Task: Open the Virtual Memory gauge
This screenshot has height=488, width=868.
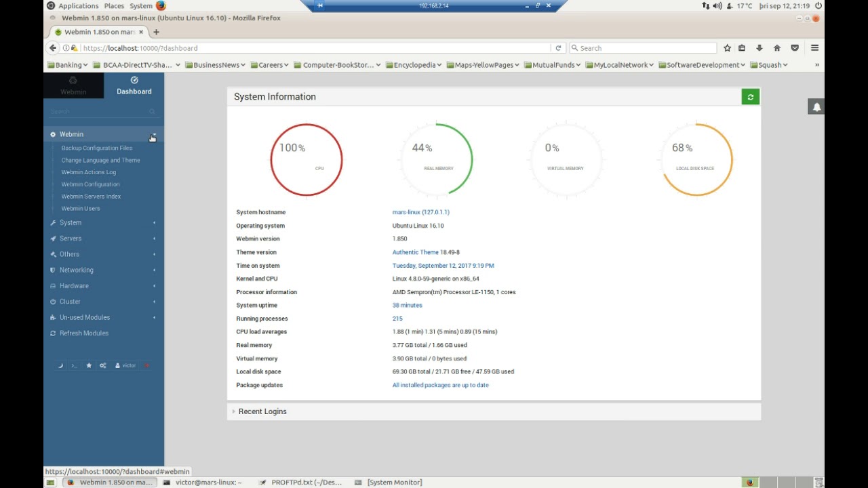Action: [566, 160]
